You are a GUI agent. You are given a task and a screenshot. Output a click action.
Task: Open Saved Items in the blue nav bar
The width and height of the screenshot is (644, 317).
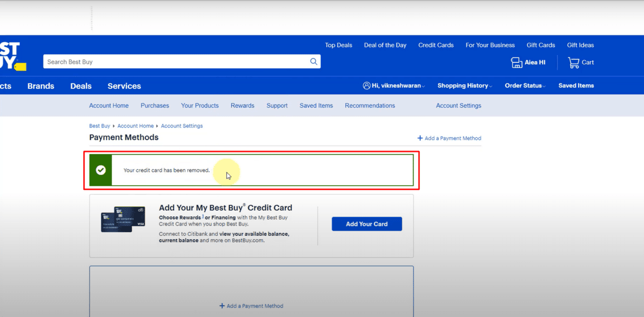tap(576, 86)
